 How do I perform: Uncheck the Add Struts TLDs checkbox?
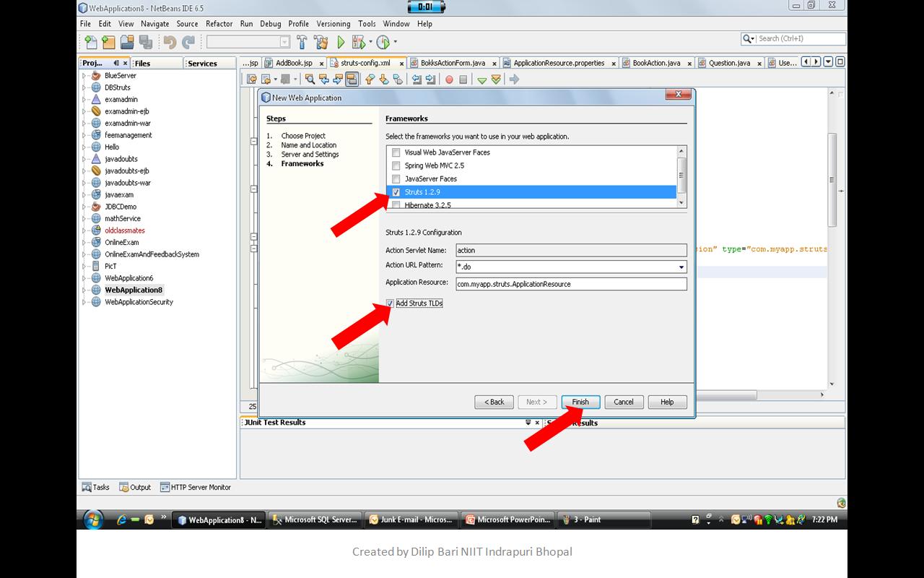click(x=390, y=303)
